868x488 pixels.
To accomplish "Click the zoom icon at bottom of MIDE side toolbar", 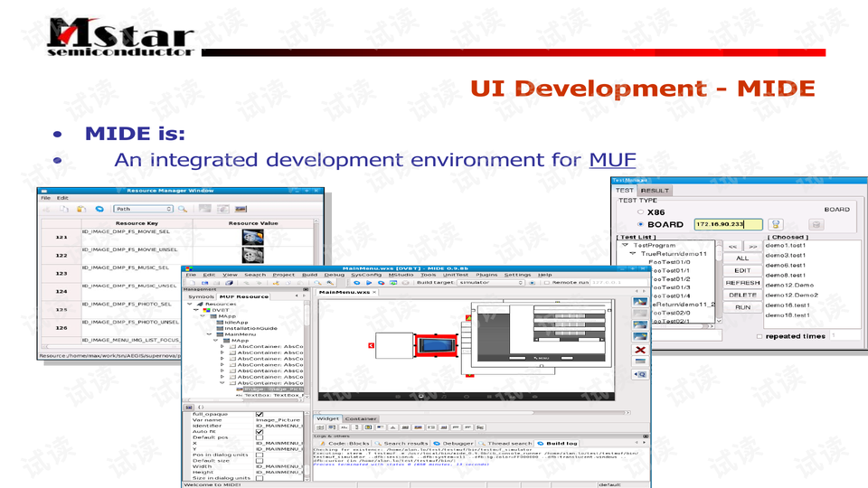I will pos(640,372).
